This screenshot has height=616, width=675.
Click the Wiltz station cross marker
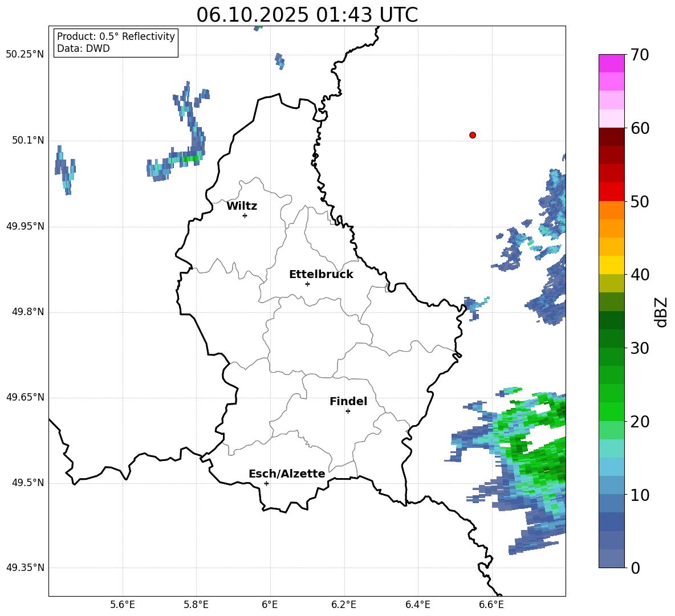(245, 215)
